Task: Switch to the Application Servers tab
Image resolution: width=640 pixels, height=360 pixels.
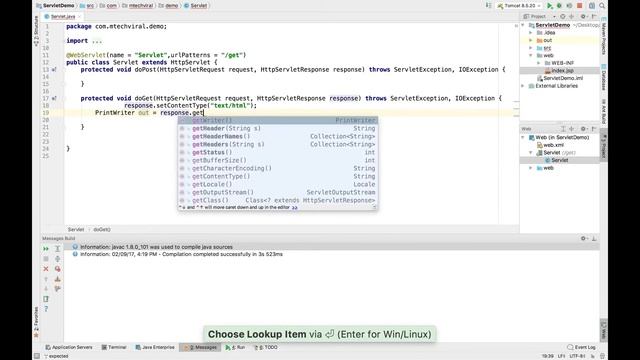Action: tap(69, 347)
